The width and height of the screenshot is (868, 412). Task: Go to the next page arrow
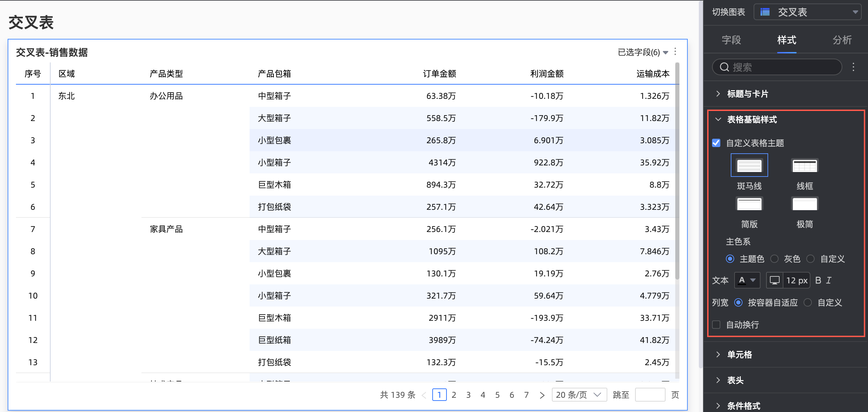tap(542, 395)
